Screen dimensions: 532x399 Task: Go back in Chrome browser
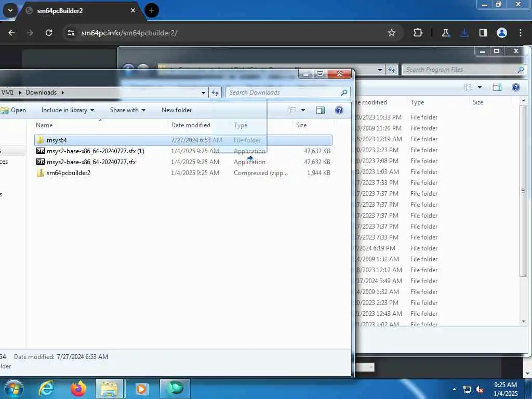coord(11,33)
